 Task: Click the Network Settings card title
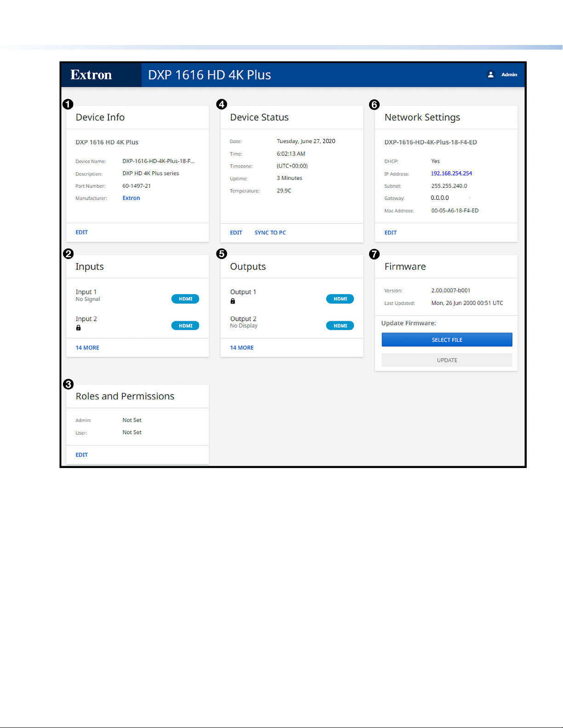click(422, 118)
